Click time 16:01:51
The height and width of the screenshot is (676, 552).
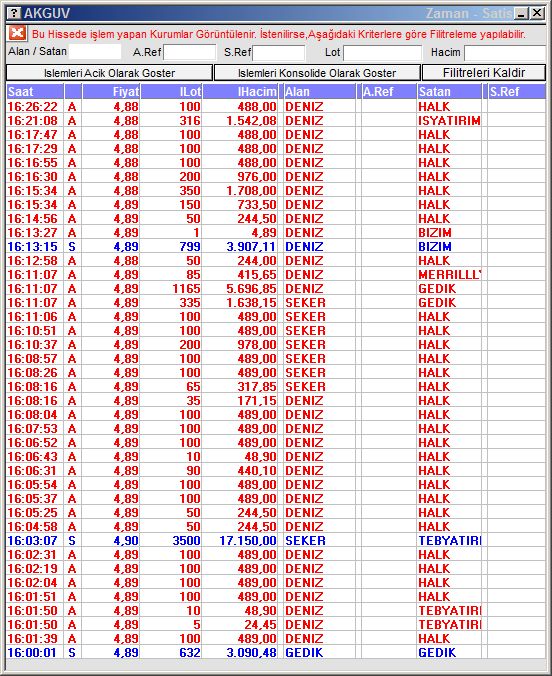pyautogui.click(x=32, y=597)
